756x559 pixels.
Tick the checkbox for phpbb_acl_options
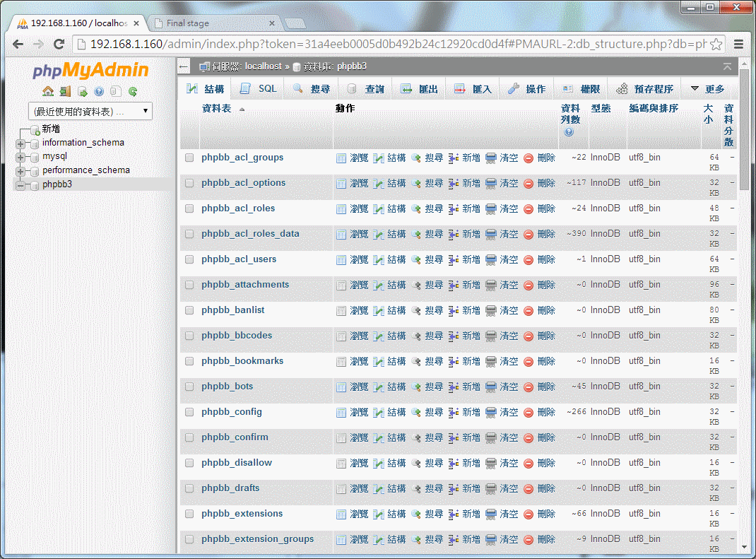click(189, 183)
